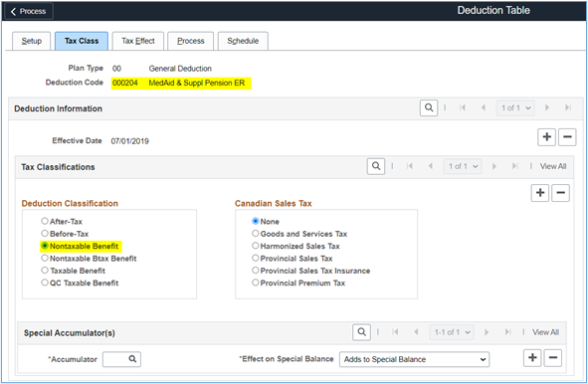Choose Harmonized Sales Tax option
This screenshot has width=588, height=384.
(256, 246)
